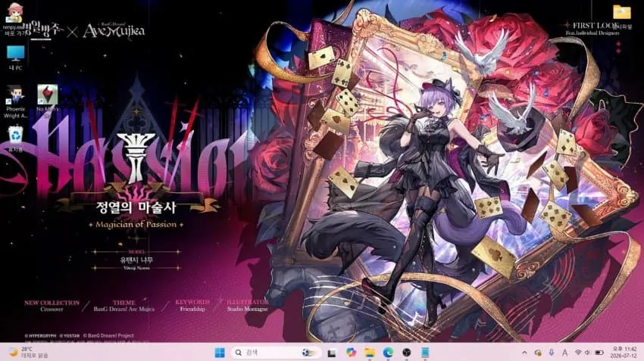Image resolution: width=644 pixels, height=361 pixels.
Task: Open File Explorer from the taskbar
Action: pyautogui.click(x=370, y=353)
